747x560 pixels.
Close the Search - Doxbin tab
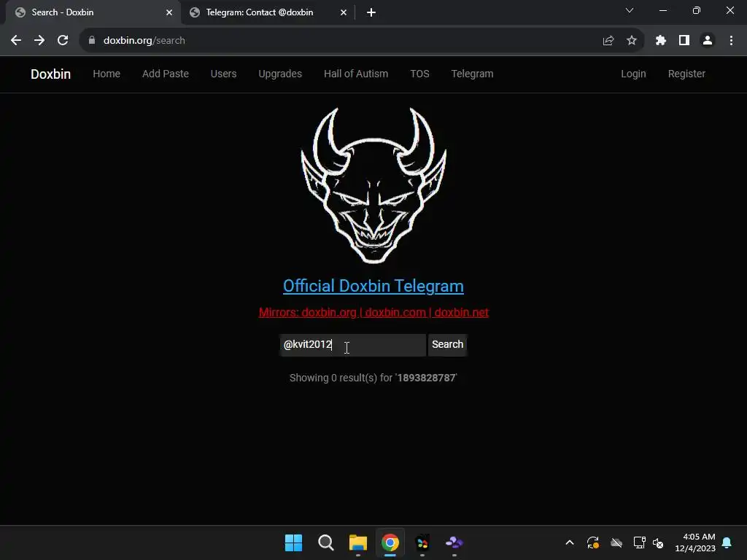(x=169, y=12)
